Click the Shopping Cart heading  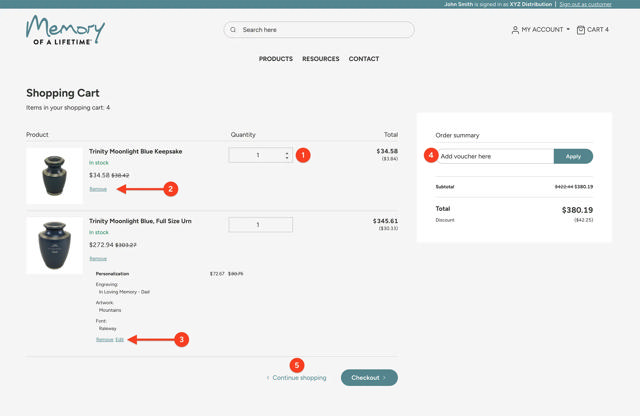click(x=62, y=93)
